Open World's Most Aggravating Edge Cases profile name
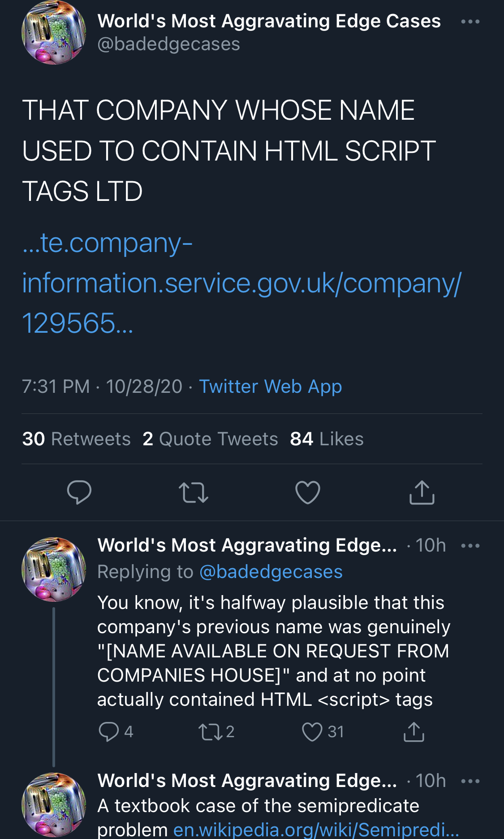 pos(269,21)
